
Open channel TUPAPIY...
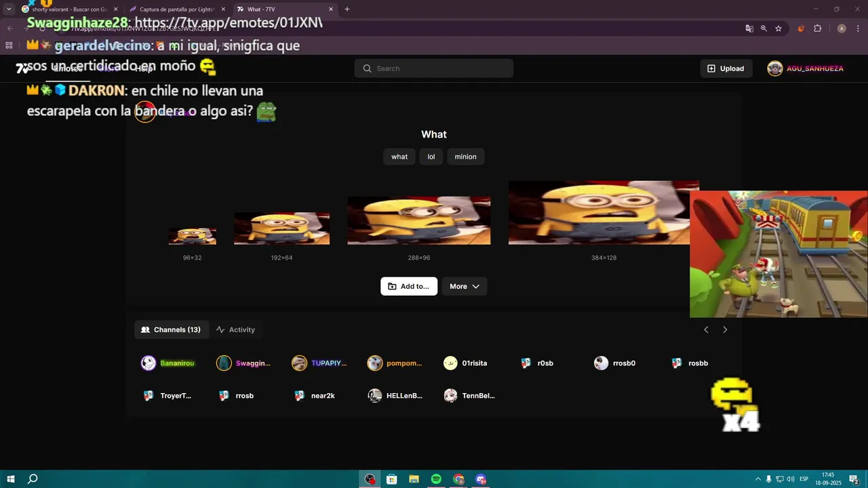pyautogui.click(x=319, y=363)
